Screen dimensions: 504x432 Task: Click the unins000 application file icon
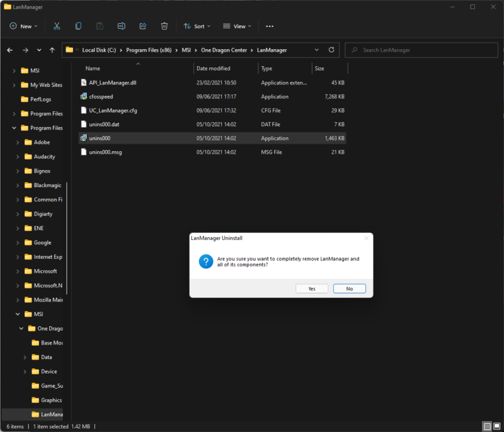tap(84, 138)
